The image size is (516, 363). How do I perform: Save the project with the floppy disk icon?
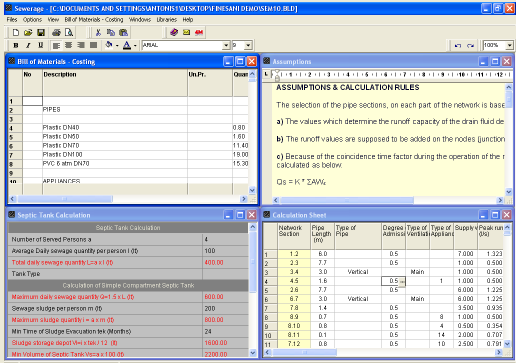[x=41, y=32]
